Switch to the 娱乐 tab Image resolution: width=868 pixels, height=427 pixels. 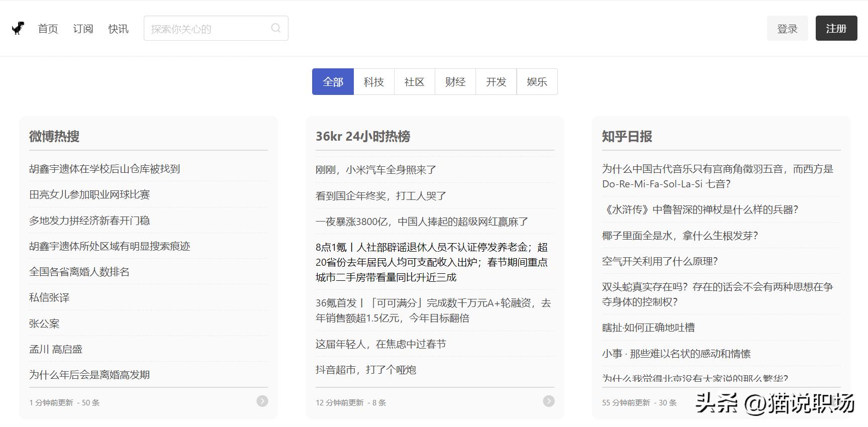click(537, 81)
